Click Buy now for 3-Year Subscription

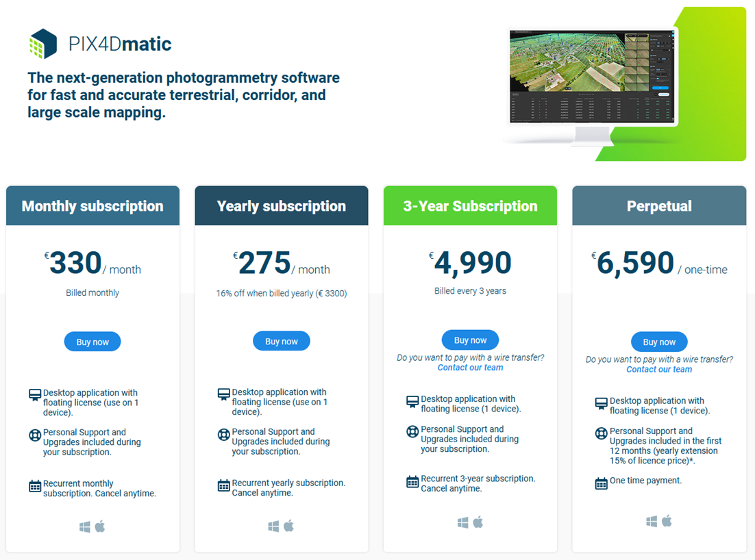471,340
